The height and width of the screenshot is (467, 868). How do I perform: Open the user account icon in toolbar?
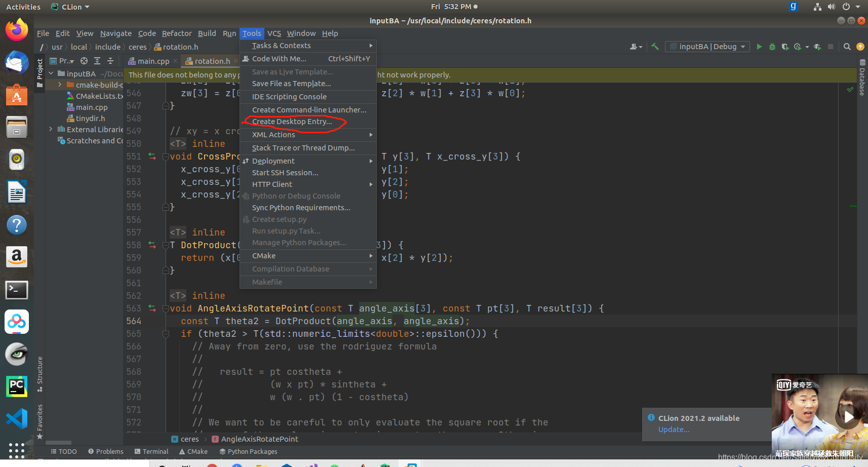[x=636, y=47]
